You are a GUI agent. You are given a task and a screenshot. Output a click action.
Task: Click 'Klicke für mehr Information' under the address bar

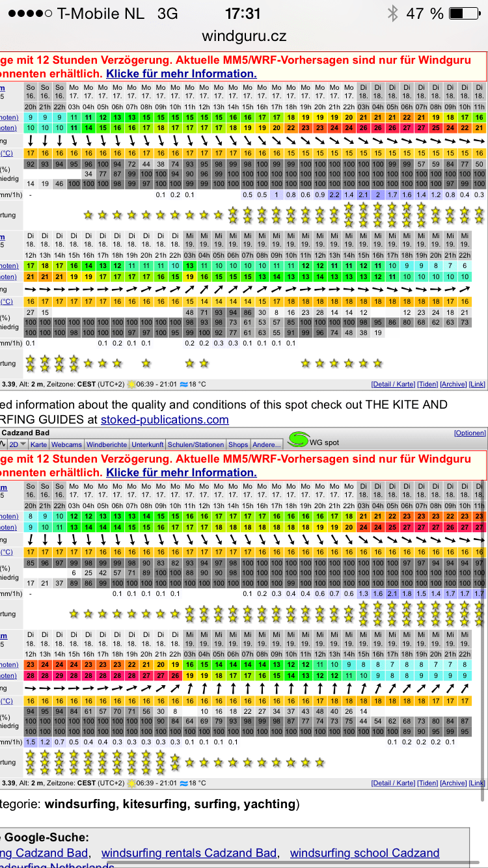point(182,74)
